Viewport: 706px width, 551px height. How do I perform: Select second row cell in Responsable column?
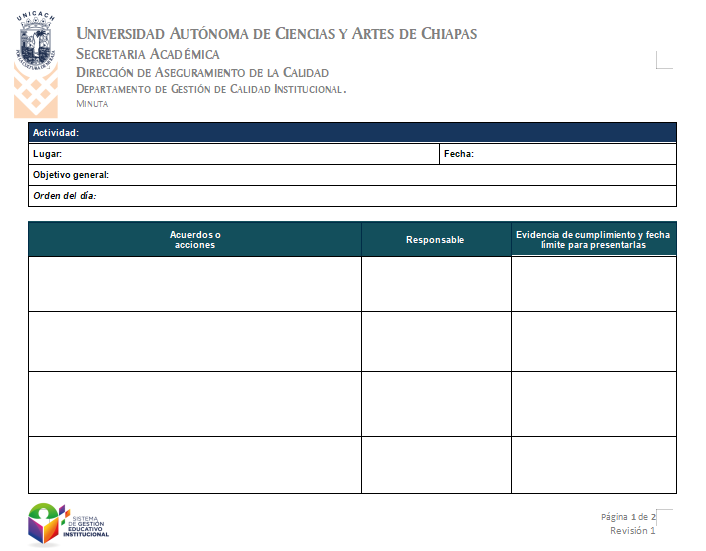pyautogui.click(x=435, y=341)
